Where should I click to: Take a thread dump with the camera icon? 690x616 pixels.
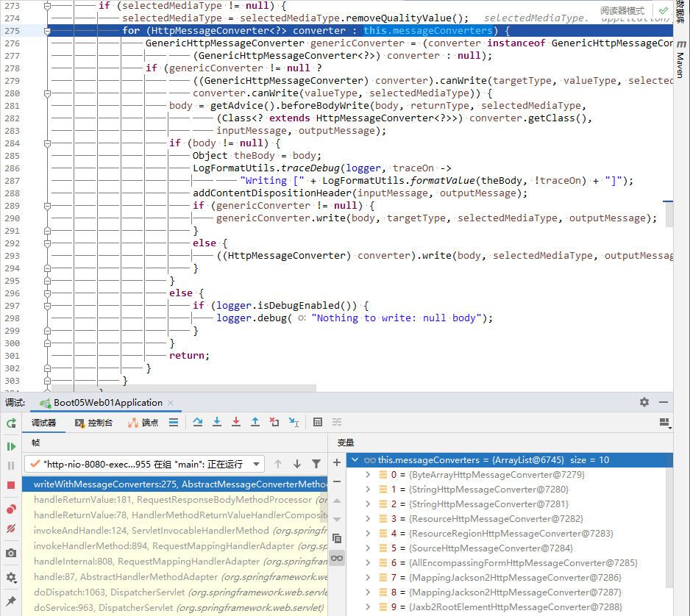(x=11, y=553)
